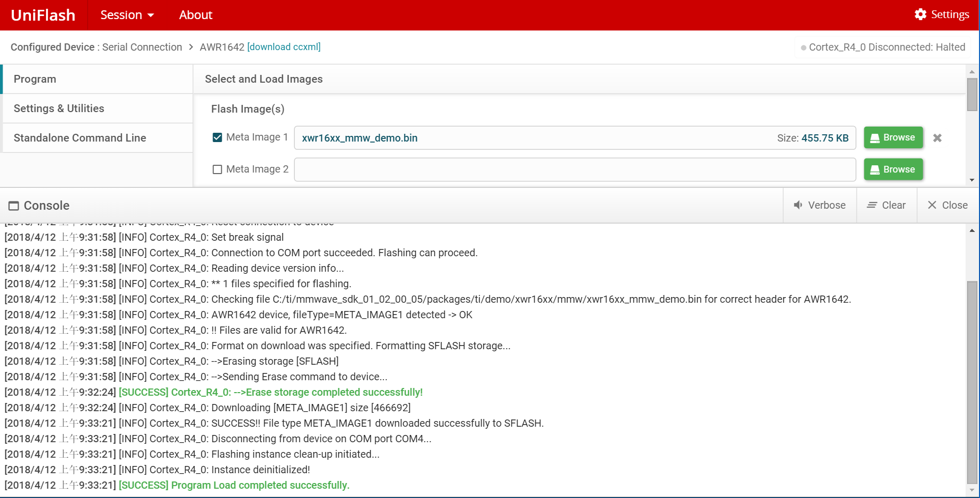
Task: Click the console scrollbar thumb
Action: [972, 382]
